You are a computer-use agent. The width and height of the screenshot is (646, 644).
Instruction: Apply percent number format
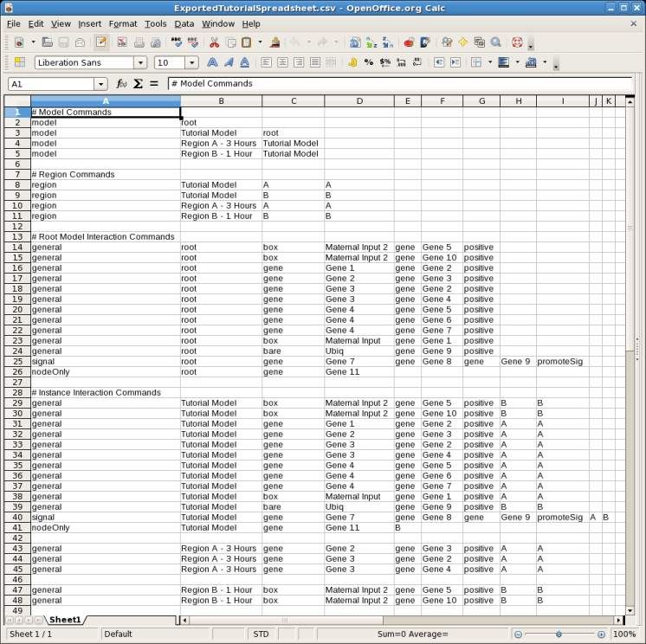coord(369,62)
